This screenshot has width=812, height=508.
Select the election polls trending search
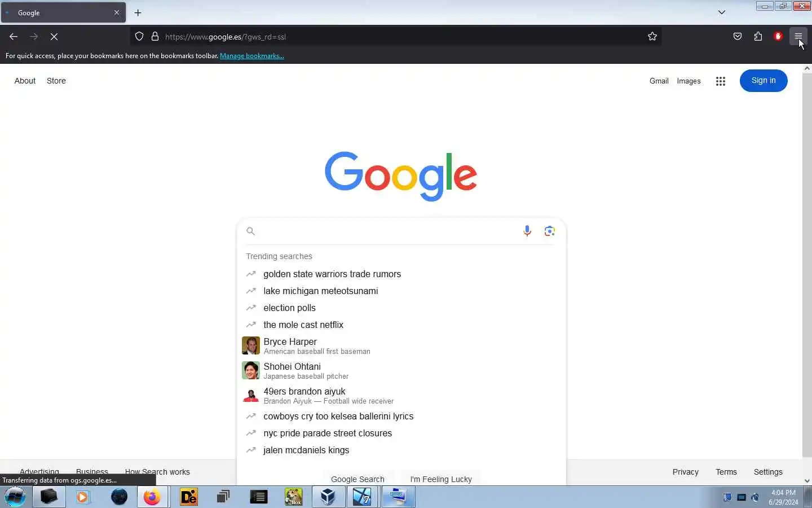coord(401,308)
